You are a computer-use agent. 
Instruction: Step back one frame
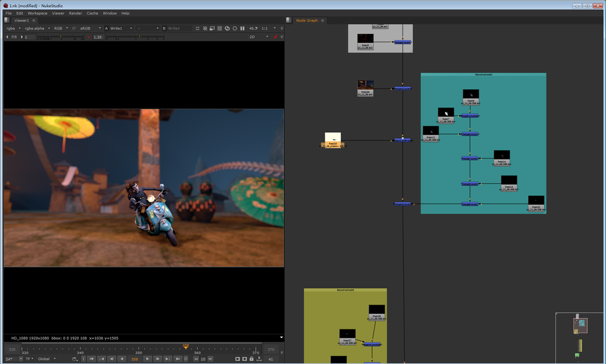[x=112, y=359]
